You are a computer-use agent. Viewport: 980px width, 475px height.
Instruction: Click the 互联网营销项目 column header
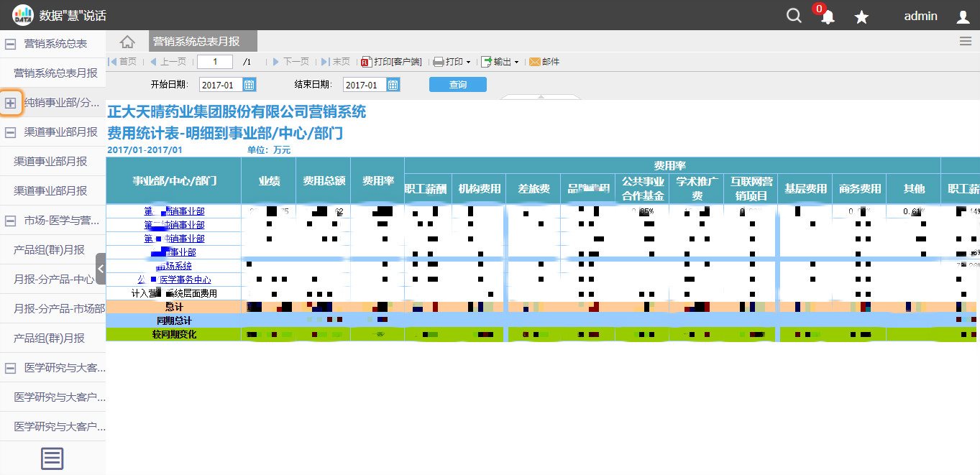point(750,188)
